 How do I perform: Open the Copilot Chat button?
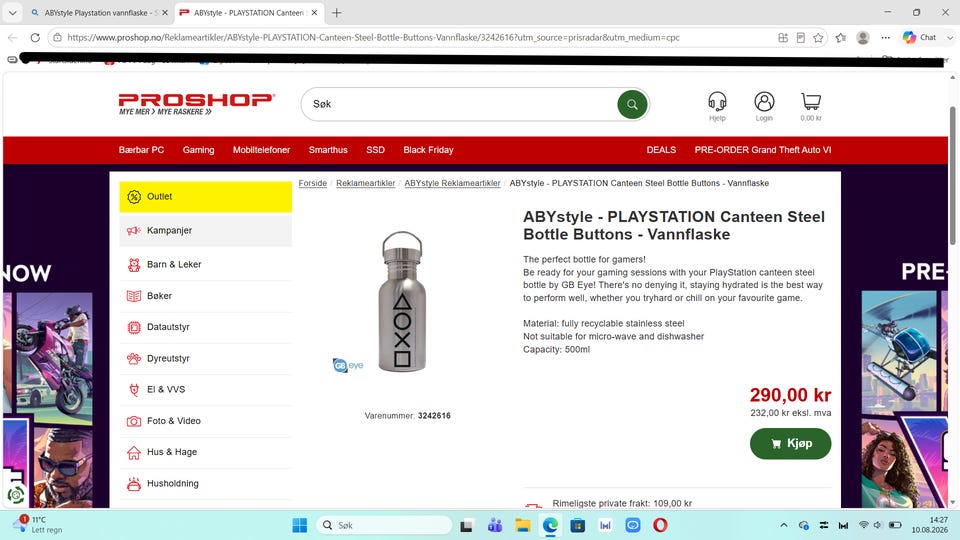click(x=919, y=37)
